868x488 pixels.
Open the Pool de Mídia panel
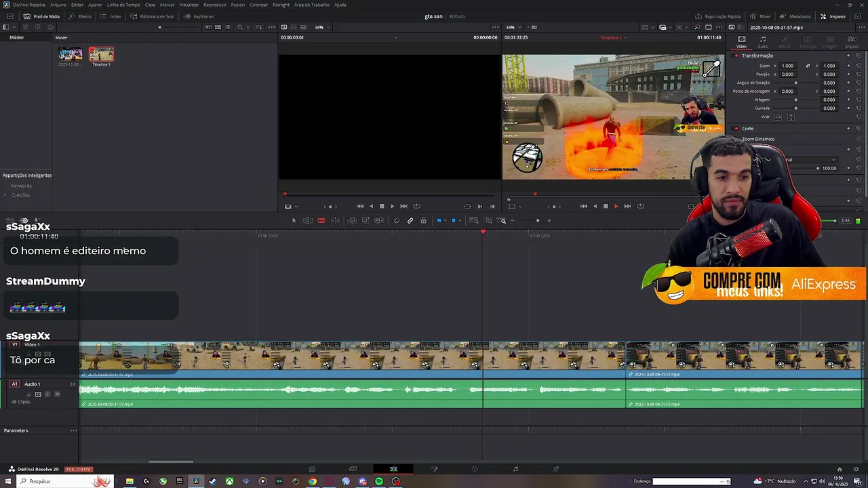pyautogui.click(x=41, y=16)
